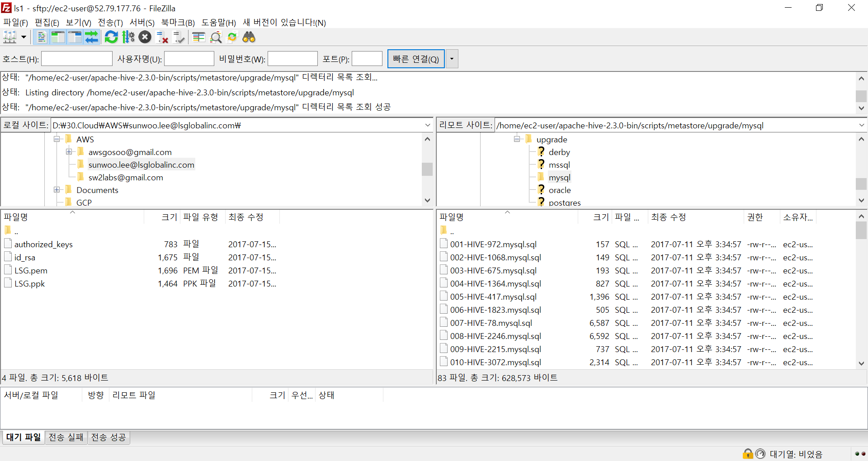
Task: Open local site path dropdown
Action: [x=428, y=125]
